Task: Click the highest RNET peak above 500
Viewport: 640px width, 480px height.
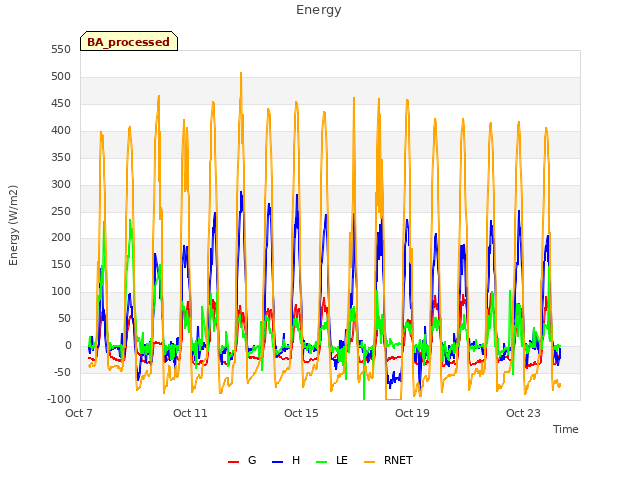Action: click(241, 74)
